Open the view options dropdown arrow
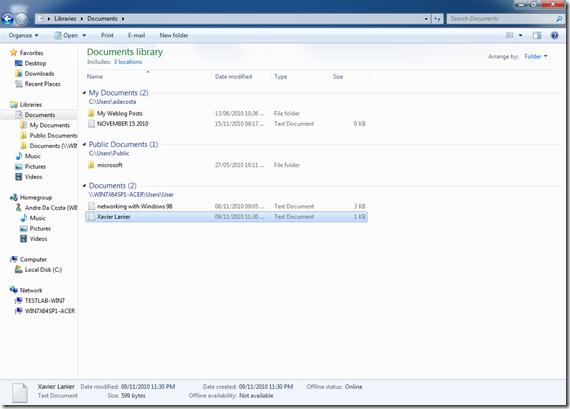 click(520, 35)
